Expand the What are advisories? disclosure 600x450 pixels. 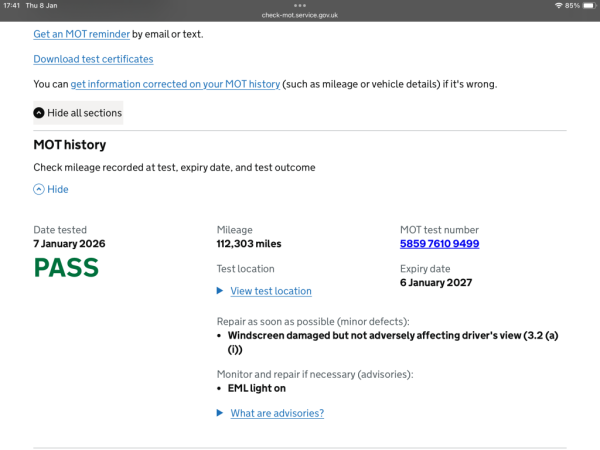point(276,413)
